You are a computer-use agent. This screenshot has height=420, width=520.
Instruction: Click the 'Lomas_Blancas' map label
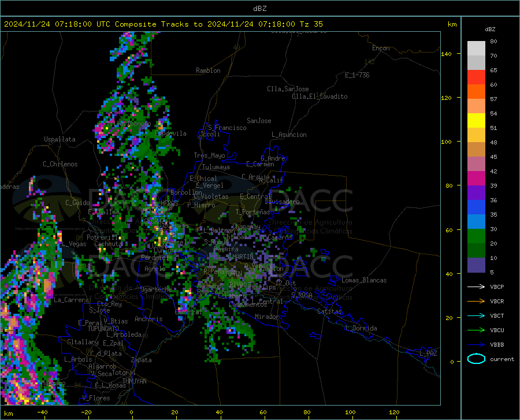(x=364, y=280)
